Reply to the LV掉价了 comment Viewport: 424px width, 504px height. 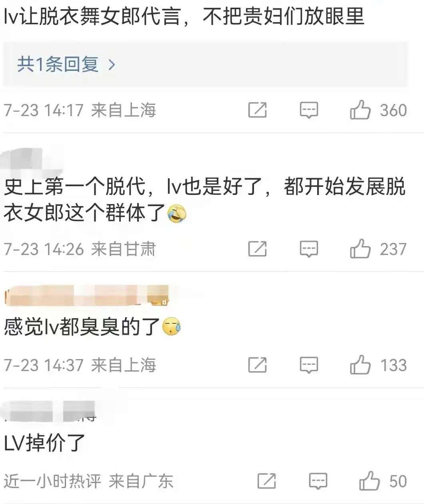click(x=318, y=481)
